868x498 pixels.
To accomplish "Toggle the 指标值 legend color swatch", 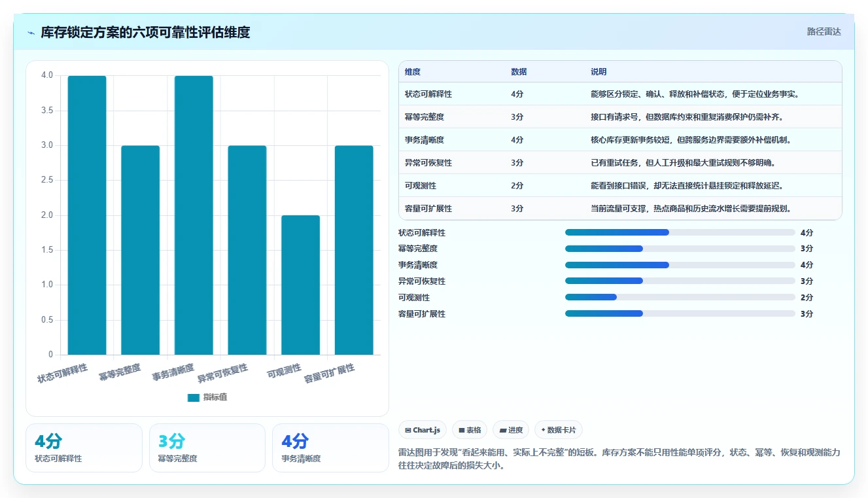I will pos(194,397).
